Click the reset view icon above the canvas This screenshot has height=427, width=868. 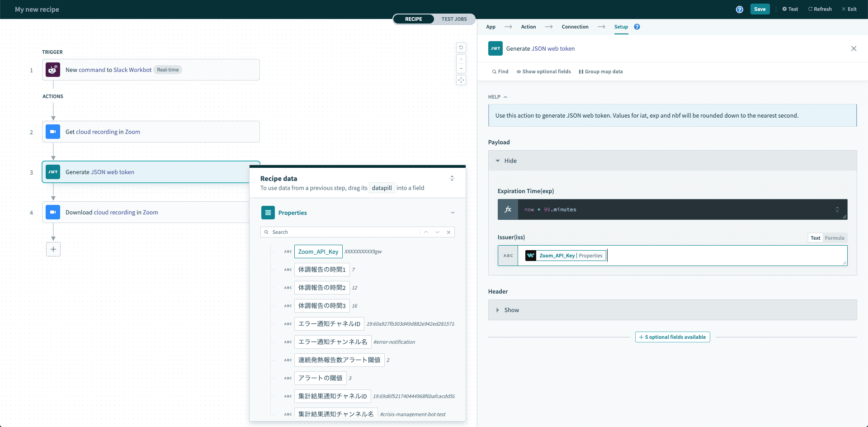coord(461,47)
